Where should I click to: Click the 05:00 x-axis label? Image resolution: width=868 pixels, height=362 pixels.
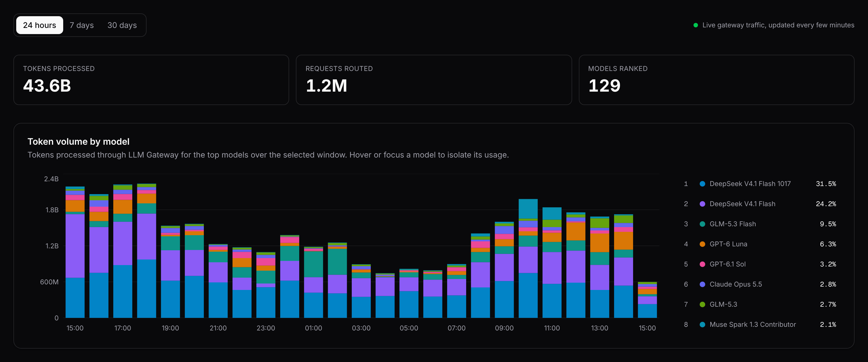coord(409,328)
